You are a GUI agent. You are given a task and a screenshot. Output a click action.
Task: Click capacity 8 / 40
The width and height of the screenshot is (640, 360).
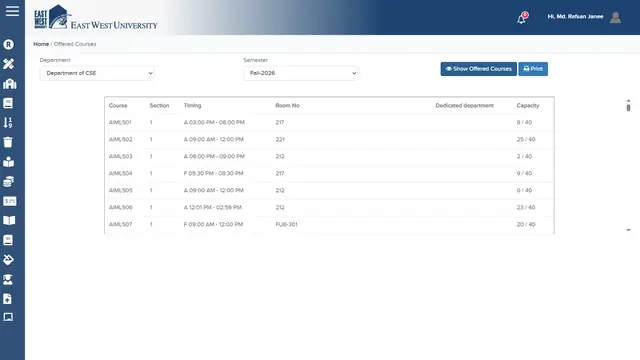click(524, 122)
